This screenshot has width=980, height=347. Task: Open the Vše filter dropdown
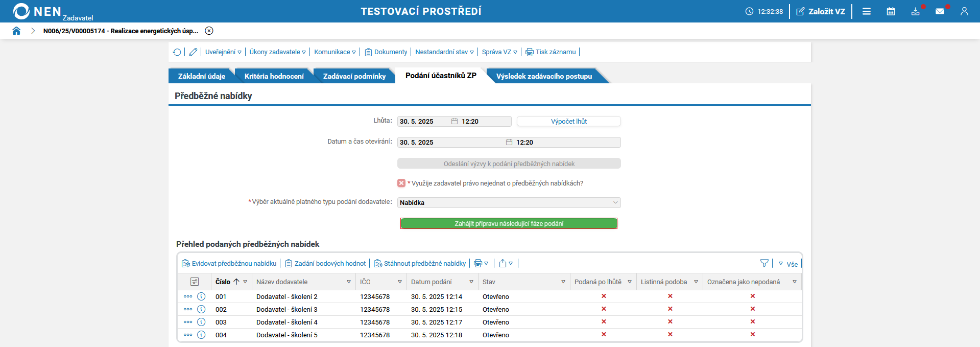[788, 264]
